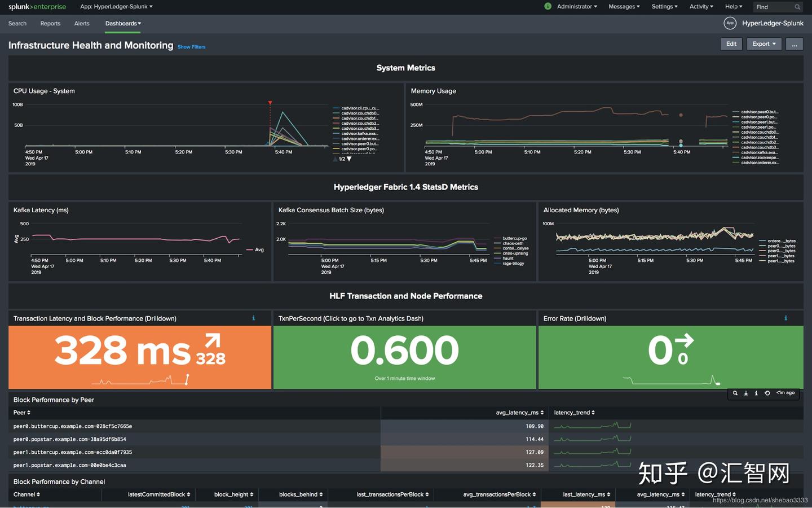Open the Help dropdown
Screen dimensions: 812x508
734,7
